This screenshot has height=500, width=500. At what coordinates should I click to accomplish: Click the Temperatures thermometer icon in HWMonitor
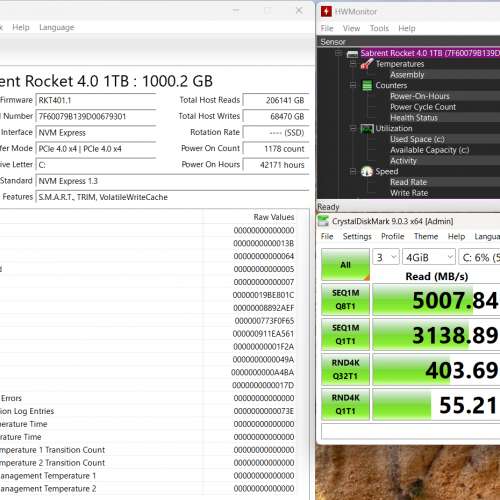(x=367, y=64)
